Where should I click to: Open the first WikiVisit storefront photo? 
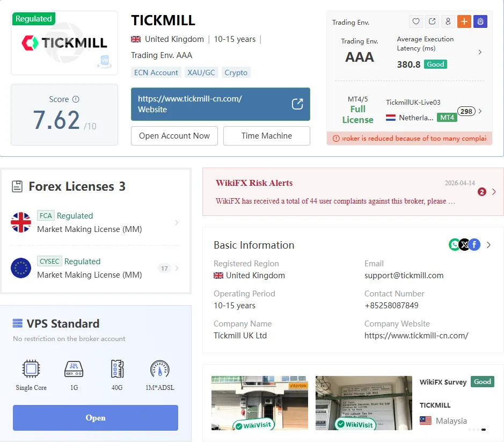tap(259, 403)
